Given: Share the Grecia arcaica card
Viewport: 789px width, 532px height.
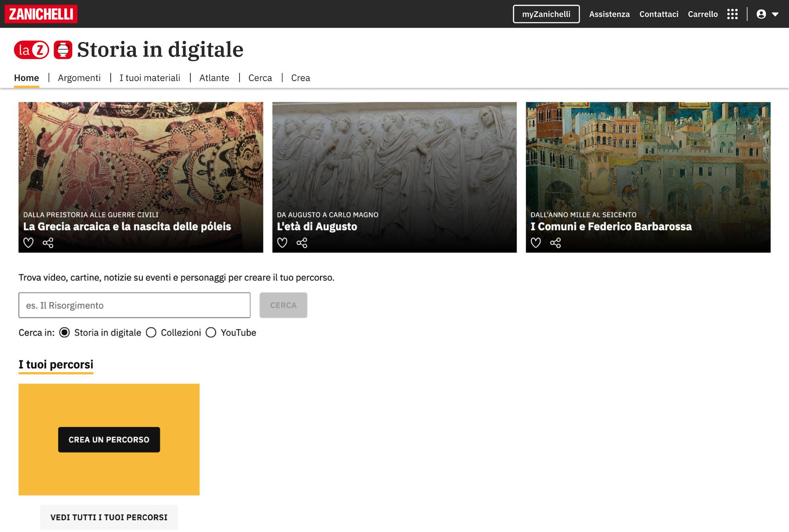Looking at the screenshot, I should pyautogui.click(x=48, y=243).
